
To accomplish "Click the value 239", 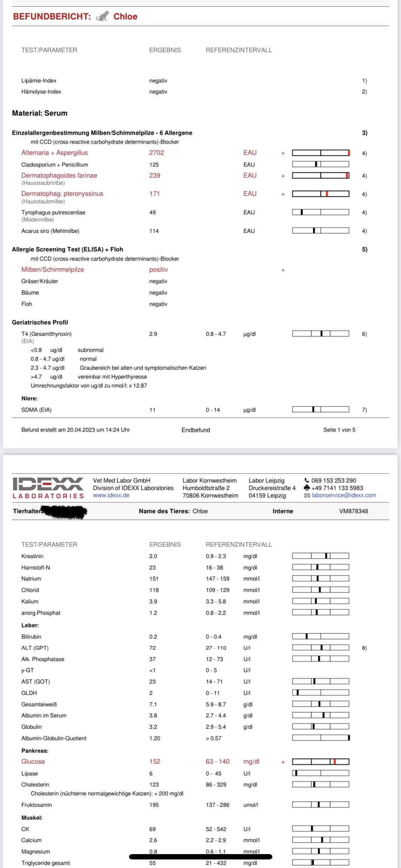I will pos(155,175).
